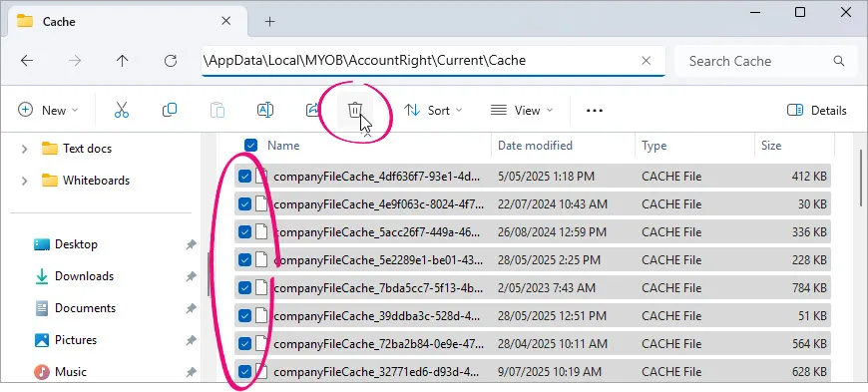
Task: Click the search magnifier icon
Action: click(839, 61)
